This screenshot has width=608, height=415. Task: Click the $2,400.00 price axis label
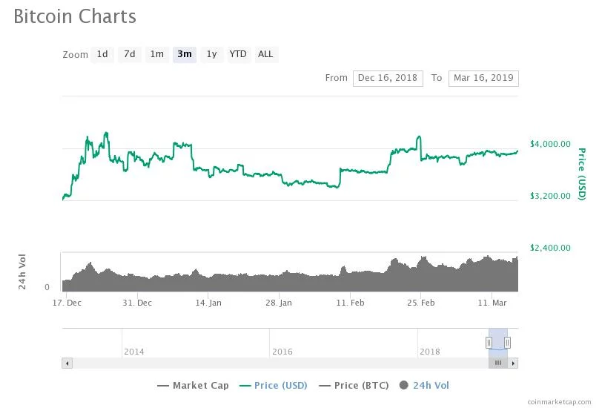(550, 248)
